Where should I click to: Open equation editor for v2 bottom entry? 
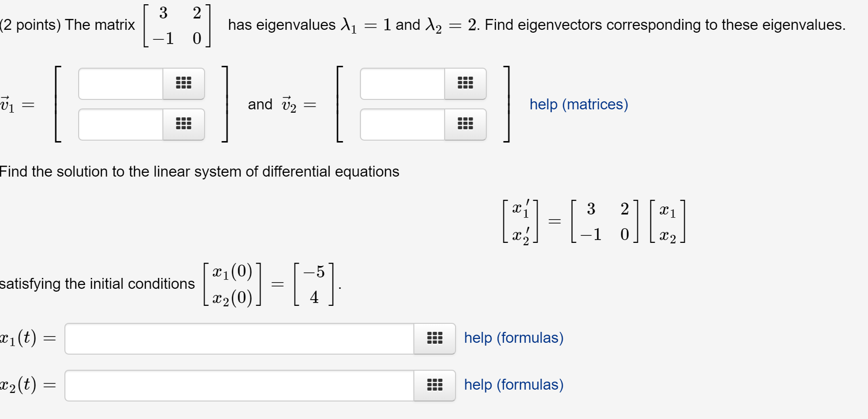[x=465, y=125]
